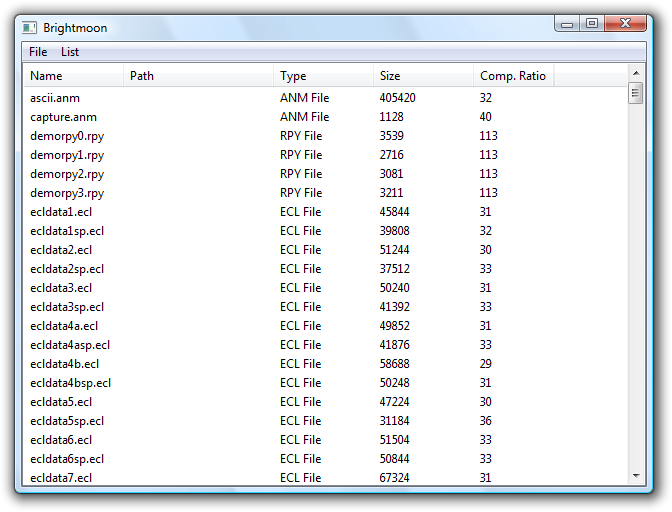Select ecldata1.ecl in the list
The image size is (672, 512).
61,212
